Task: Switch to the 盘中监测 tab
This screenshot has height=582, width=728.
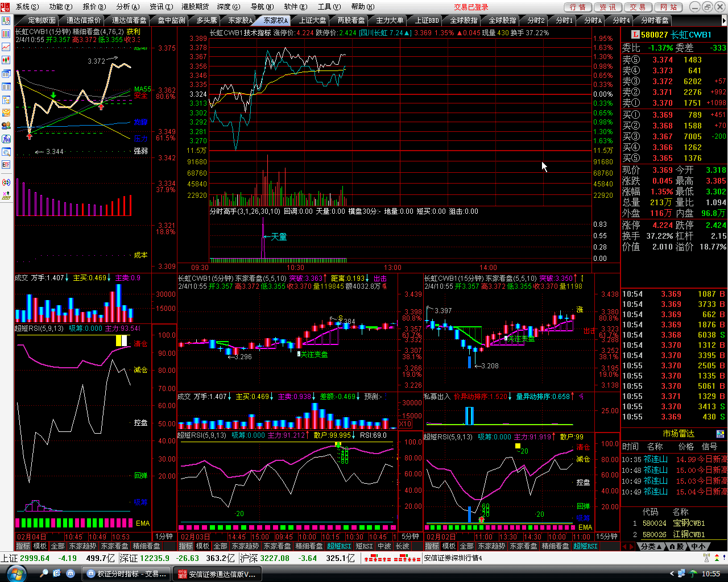Action: click(172, 20)
